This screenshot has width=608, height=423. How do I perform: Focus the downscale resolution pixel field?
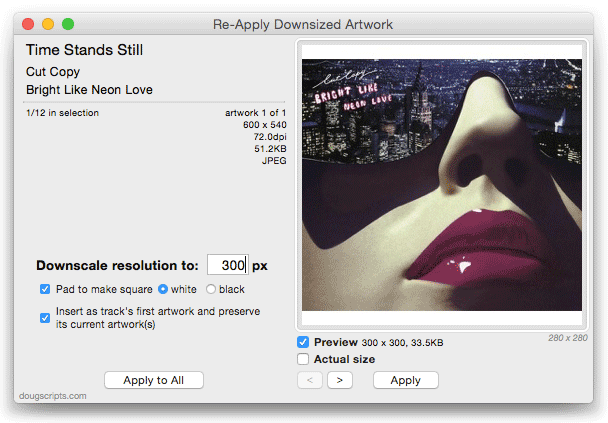(x=228, y=265)
